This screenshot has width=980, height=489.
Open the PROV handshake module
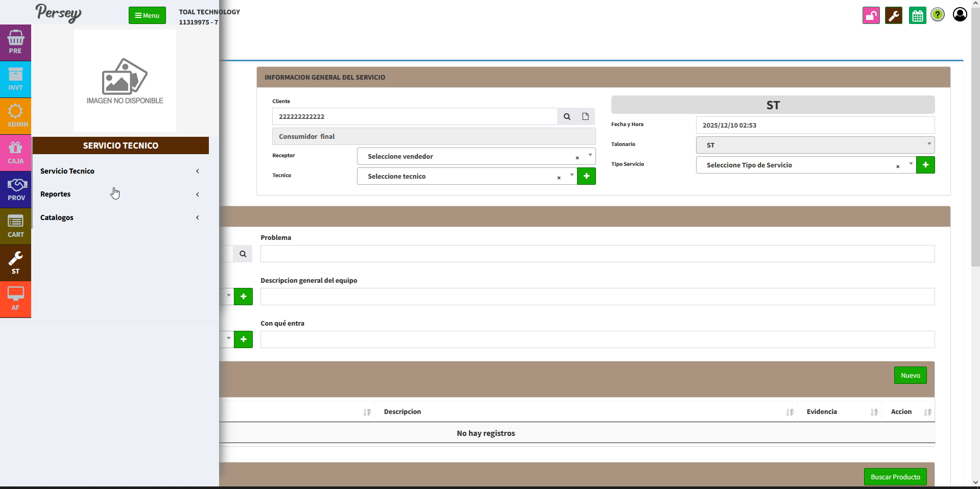(x=15, y=189)
